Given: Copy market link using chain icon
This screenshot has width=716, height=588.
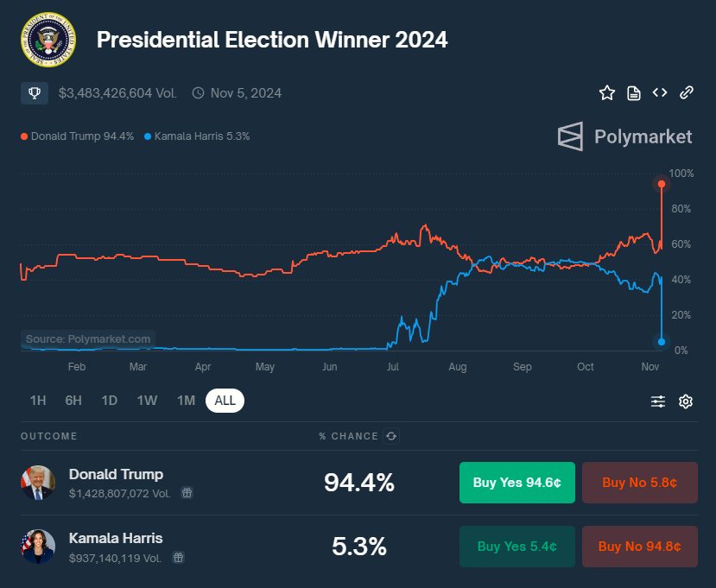Looking at the screenshot, I should [x=687, y=92].
